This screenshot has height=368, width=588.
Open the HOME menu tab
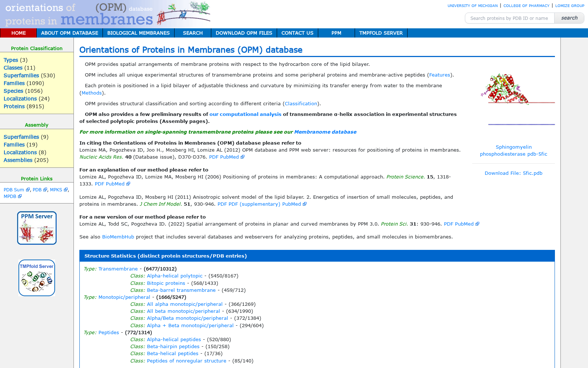[18, 33]
